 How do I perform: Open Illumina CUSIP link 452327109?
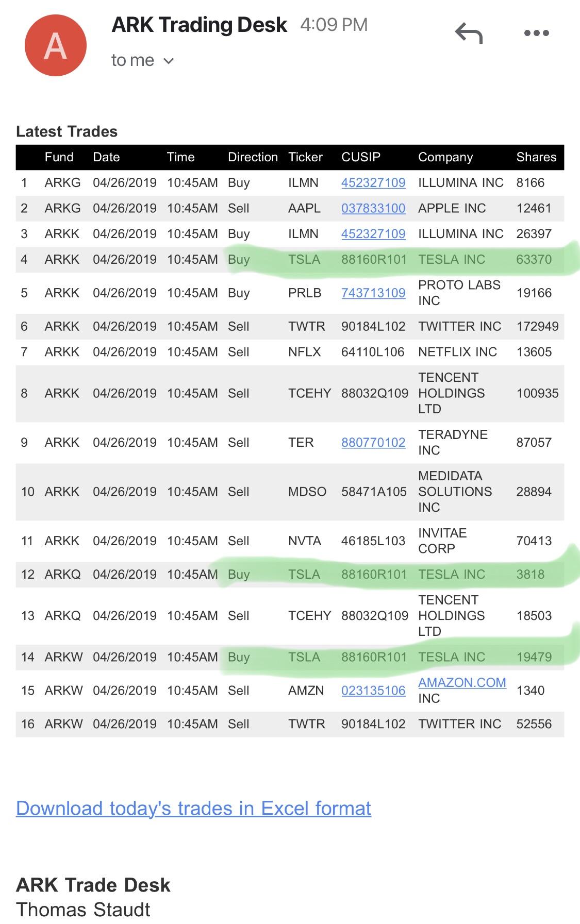[x=373, y=182]
